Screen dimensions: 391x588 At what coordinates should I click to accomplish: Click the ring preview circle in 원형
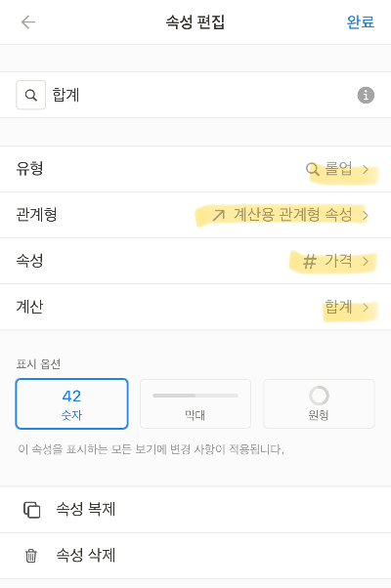(x=319, y=396)
